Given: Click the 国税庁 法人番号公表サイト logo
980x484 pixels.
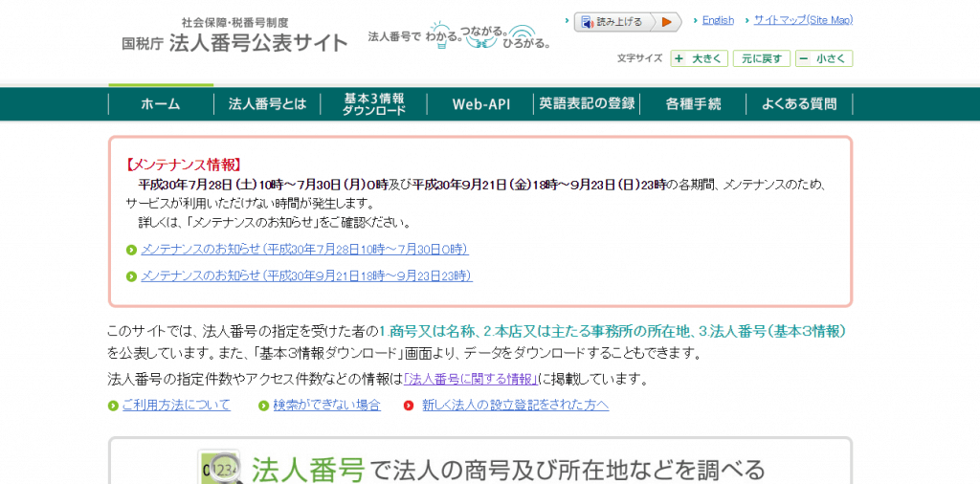Looking at the screenshot, I should (x=234, y=35).
